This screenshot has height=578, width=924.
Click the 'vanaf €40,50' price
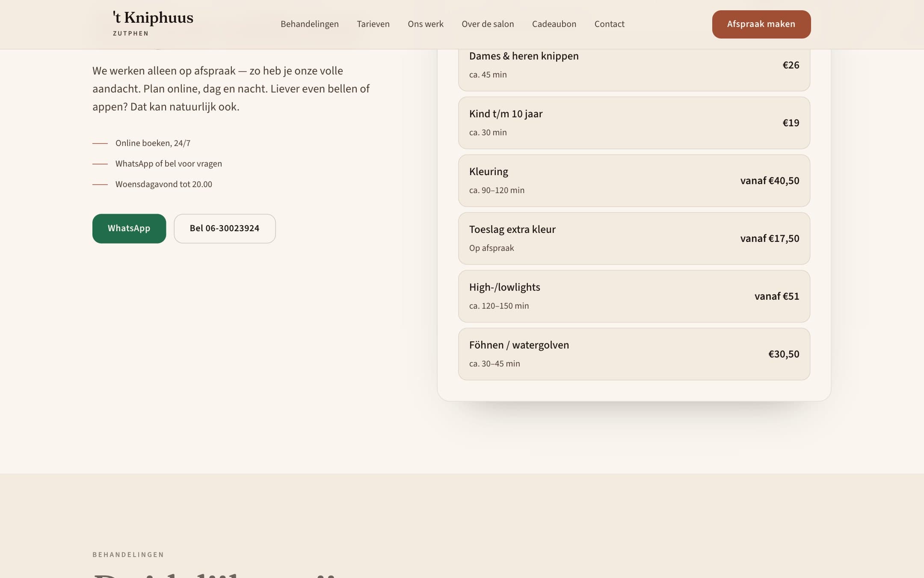coord(770,181)
